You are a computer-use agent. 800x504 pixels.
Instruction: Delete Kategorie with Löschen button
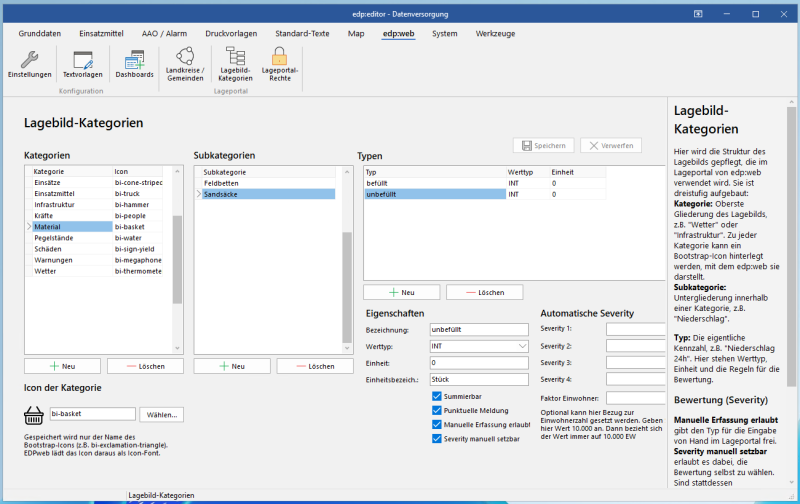(145, 366)
